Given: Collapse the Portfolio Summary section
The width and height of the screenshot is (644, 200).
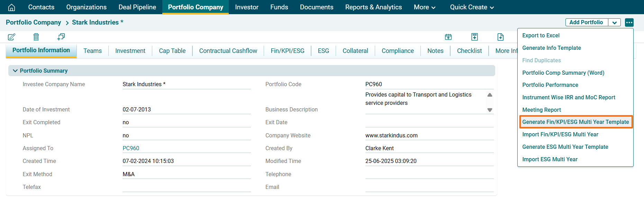Looking at the screenshot, I should point(15,71).
